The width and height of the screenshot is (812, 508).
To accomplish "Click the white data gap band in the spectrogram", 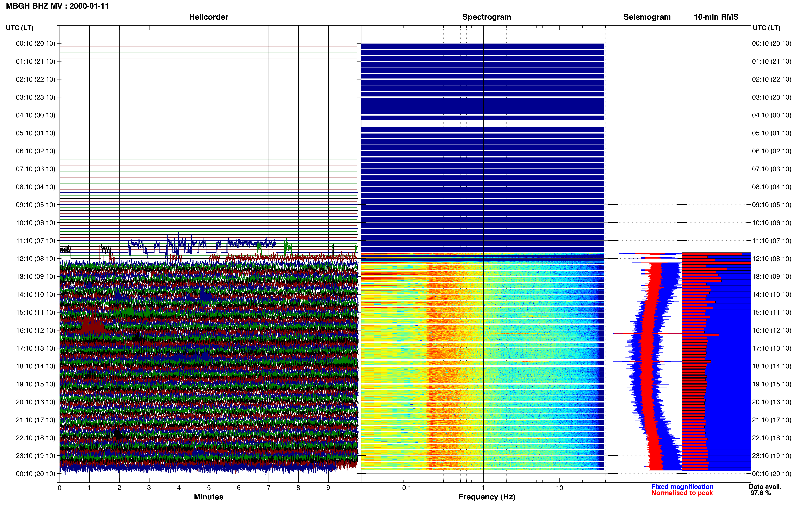I will 482,124.
